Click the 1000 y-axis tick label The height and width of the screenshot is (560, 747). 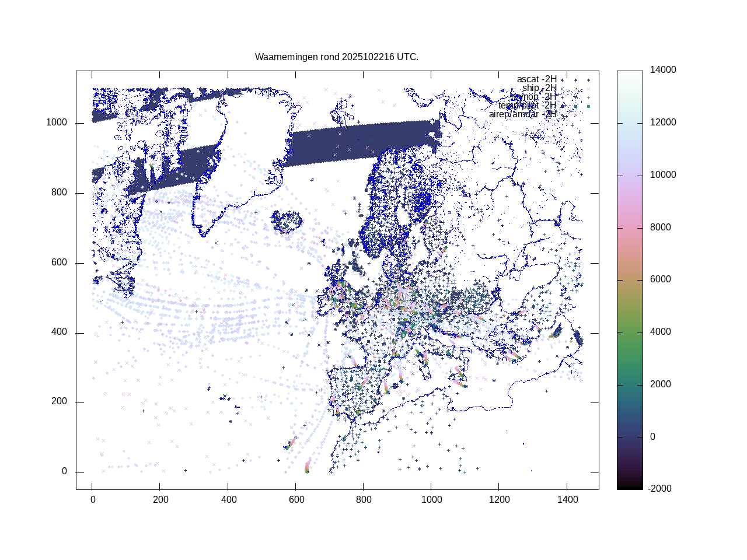[x=57, y=123]
